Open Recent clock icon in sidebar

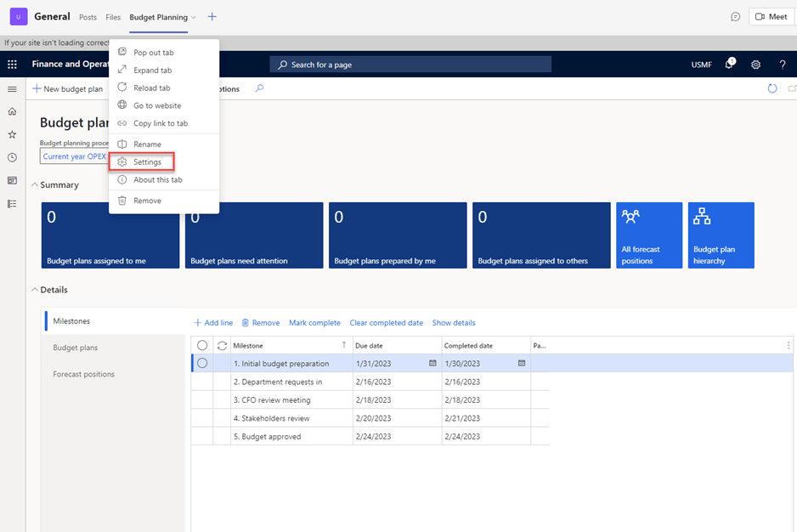pos(12,157)
